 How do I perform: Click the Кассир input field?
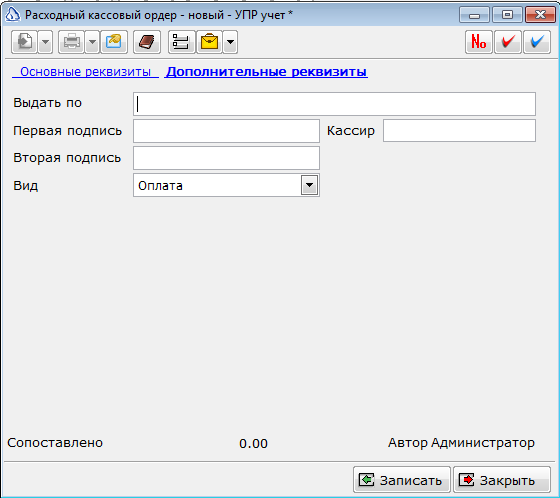click(x=459, y=131)
